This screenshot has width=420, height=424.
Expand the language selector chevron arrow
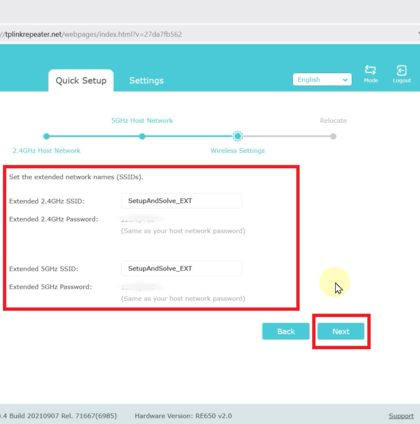pos(345,80)
